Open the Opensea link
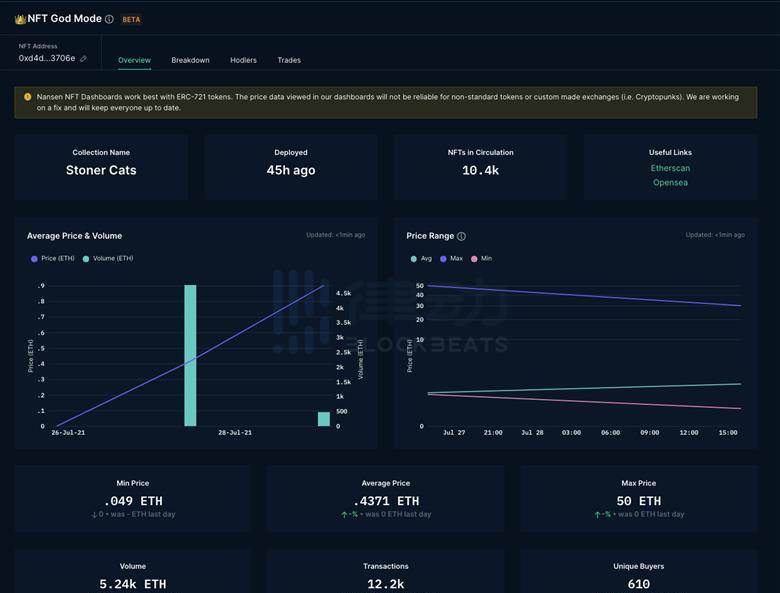This screenshot has width=780, height=593. click(x=670, y=183)
